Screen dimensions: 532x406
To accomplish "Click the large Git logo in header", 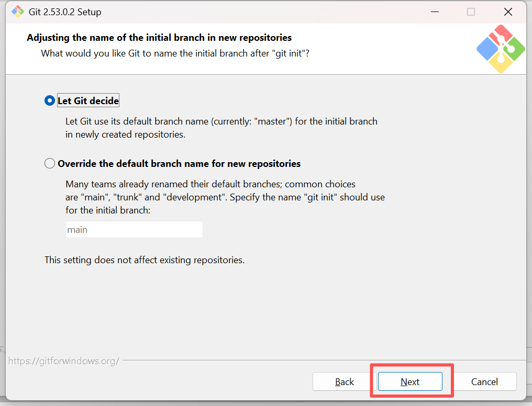I will 501,49.
